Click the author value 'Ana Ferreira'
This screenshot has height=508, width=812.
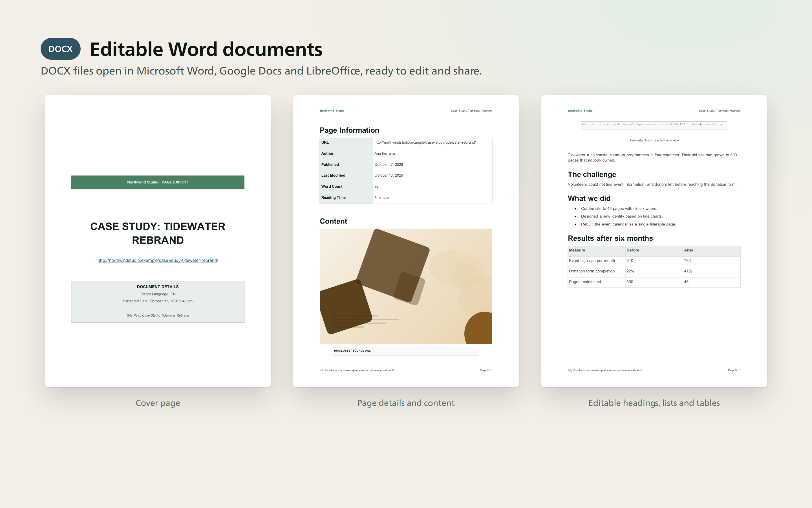coord(385,154)
